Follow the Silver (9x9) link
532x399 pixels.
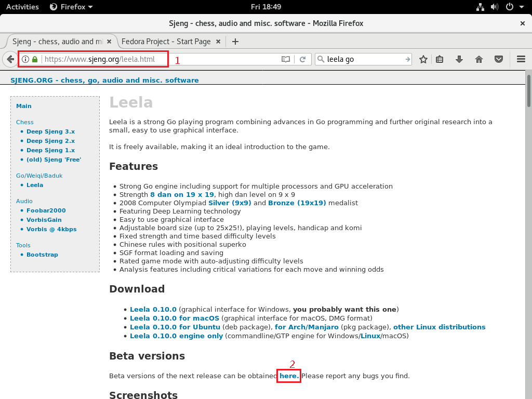pyautogui.click(x=230, y=203)
